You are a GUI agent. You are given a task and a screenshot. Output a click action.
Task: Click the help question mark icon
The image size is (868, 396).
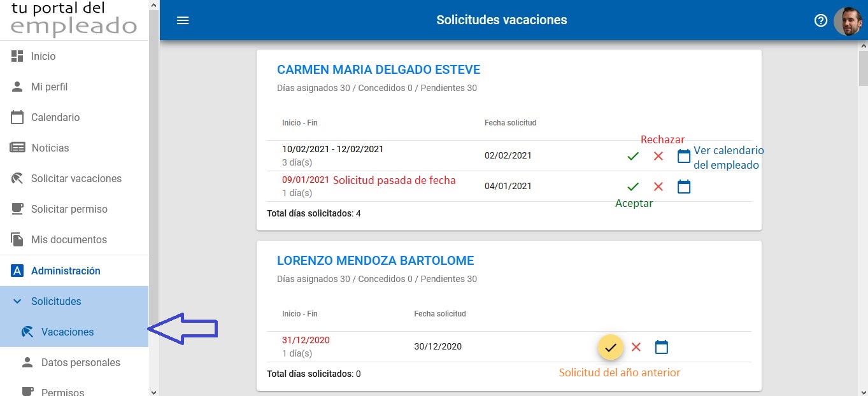point(820,20)
